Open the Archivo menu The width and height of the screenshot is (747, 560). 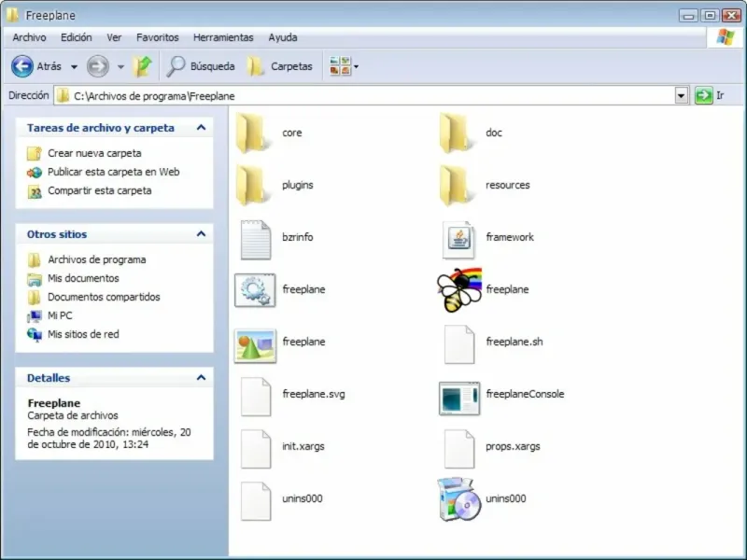click(30, 37)
